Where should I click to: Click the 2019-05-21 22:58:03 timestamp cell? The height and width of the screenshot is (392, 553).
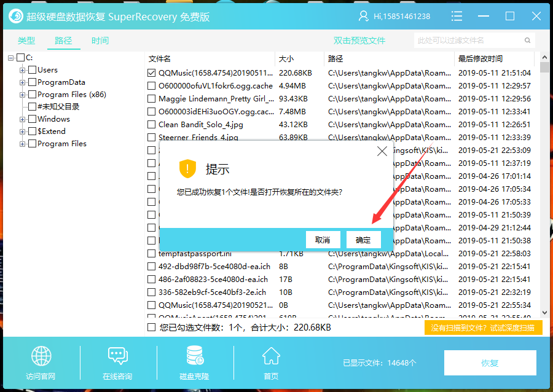coord(495,254)
